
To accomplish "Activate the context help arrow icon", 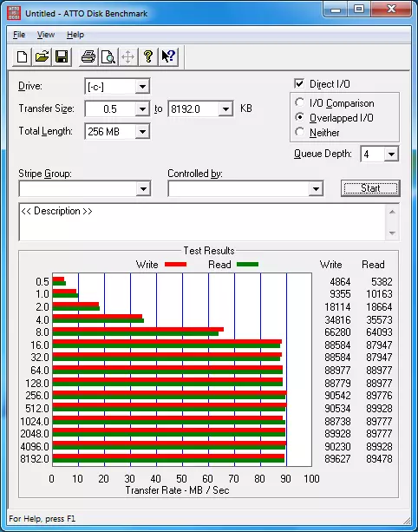I will tap(168, 56).
